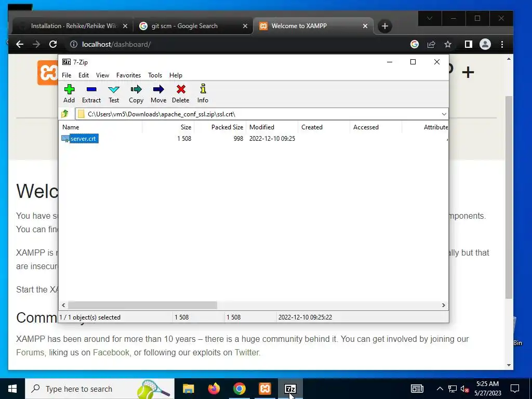The height and width of the screenshot is (399, 532).
Task: Click the Move toolbar icon
Action: [x=158, y=94]
